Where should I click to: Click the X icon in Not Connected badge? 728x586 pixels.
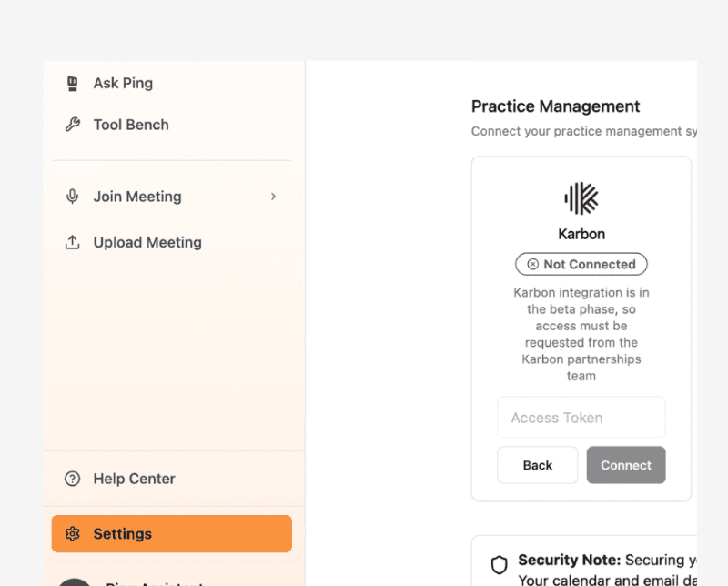click(533, 264)
